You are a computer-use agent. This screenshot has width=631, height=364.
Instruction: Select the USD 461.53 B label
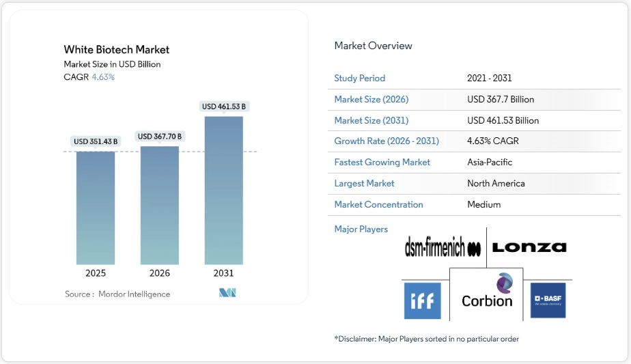pos(223,107)
